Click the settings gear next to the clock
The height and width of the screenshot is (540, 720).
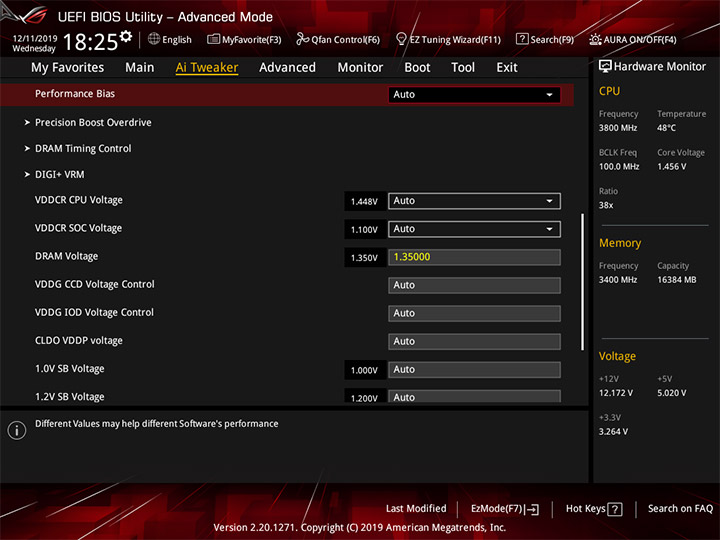126,36
